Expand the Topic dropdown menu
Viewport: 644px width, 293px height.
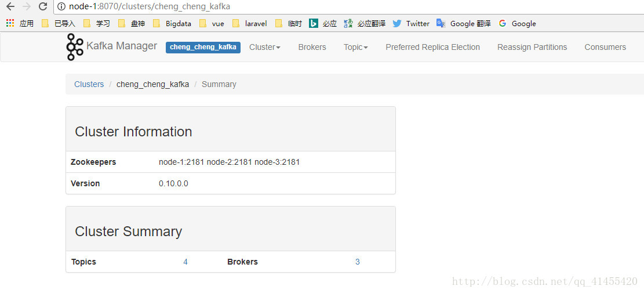click(x=356, y=47)
